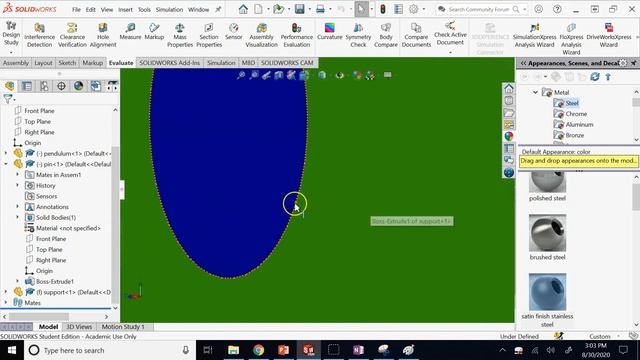Run Interference Detection

pyautogui.click(x=39, y=35)
